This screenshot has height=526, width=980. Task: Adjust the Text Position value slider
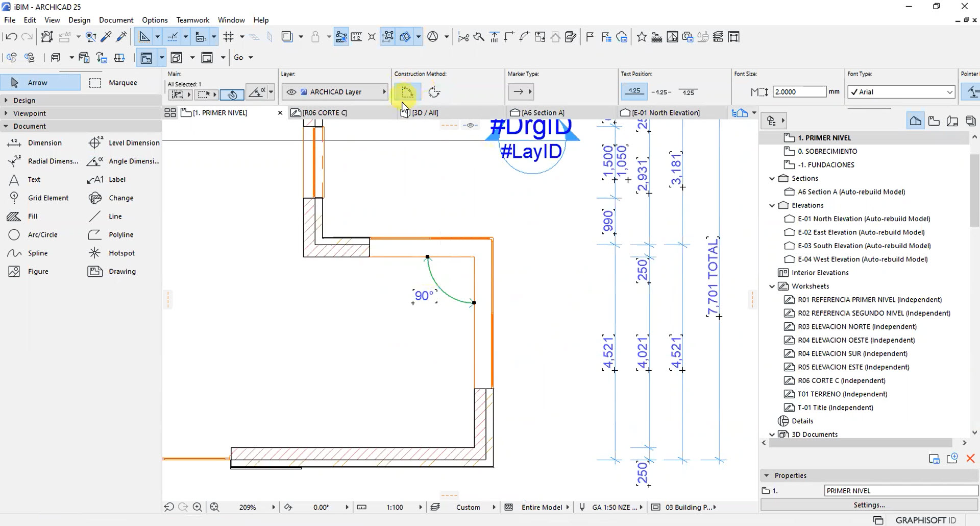pos(634,91)
